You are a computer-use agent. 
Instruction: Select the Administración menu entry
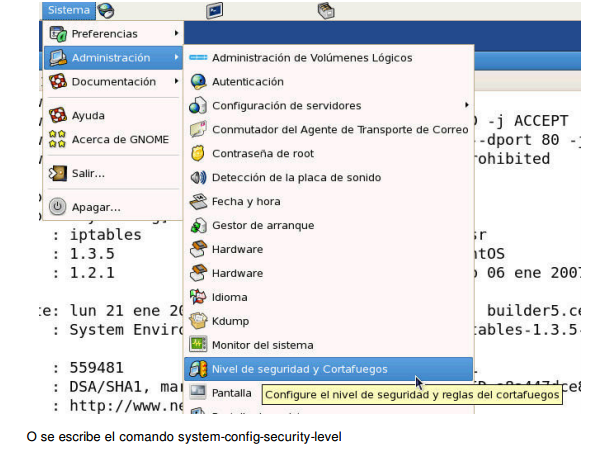(110, 58)
